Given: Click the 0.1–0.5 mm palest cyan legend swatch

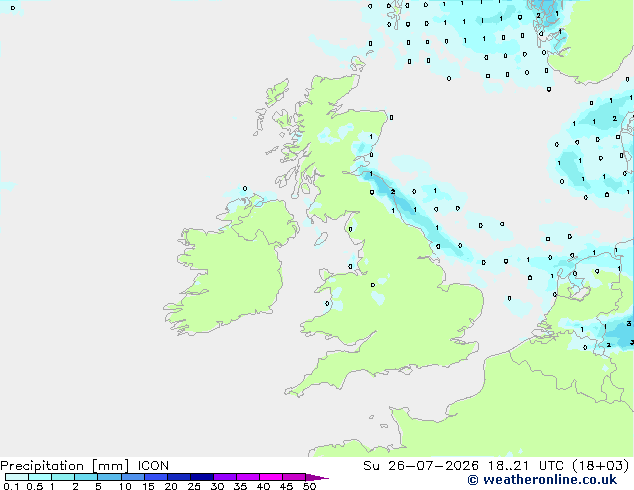Looking at the screenshot, I should [x=17, y=477].
